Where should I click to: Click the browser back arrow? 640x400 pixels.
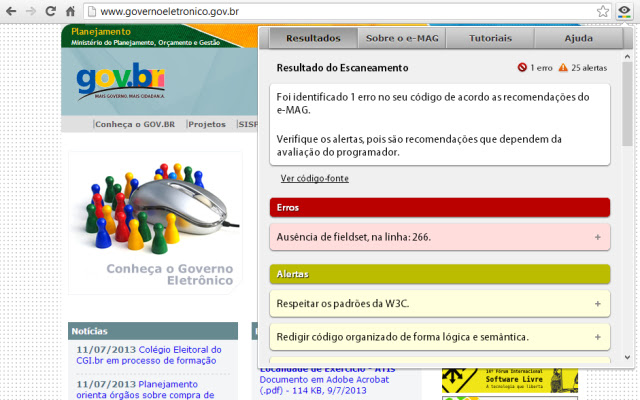(11, 11)
